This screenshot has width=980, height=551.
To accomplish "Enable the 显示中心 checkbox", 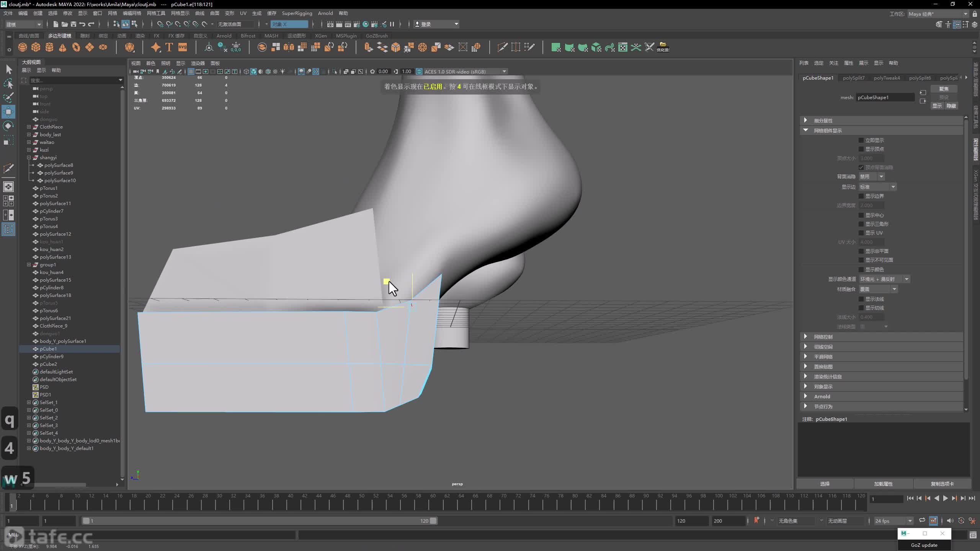I will pos(861,215).
